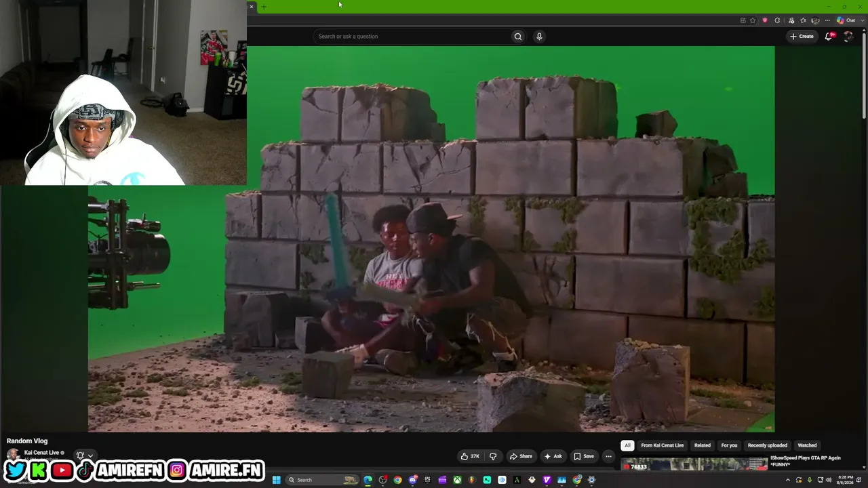This screenshot has width=868, height=488.
Task: Open Discord from the taskbar
Action: point(412,480)
